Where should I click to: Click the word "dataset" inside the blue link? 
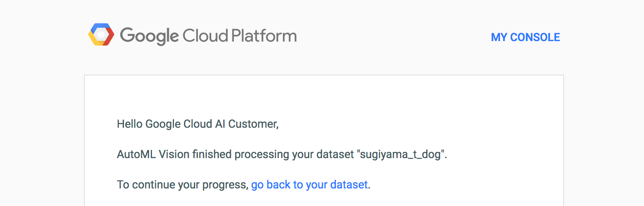click(349, 184)
